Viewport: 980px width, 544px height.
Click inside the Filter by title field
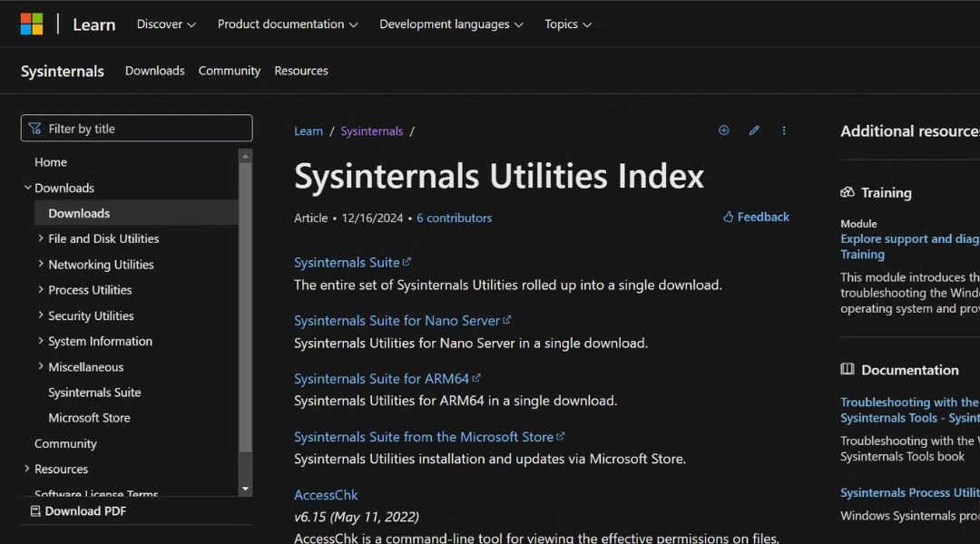(136, 128)
